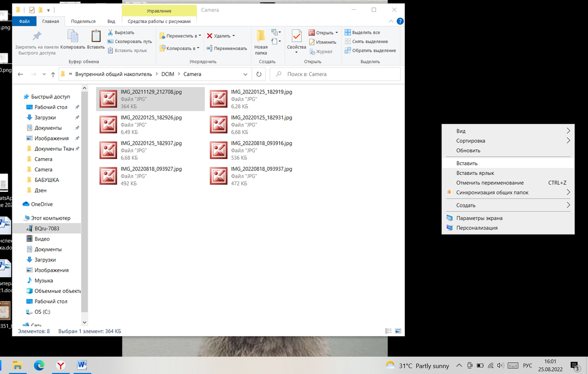Create a Новая папка
Screen dimensions: 588x374
(261, 43)
